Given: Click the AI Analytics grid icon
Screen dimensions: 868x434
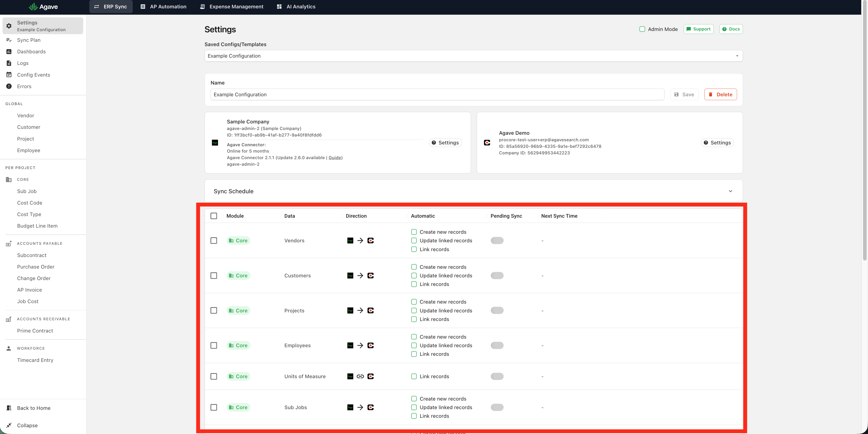Looking at the screenshot, I should (279, 7).
